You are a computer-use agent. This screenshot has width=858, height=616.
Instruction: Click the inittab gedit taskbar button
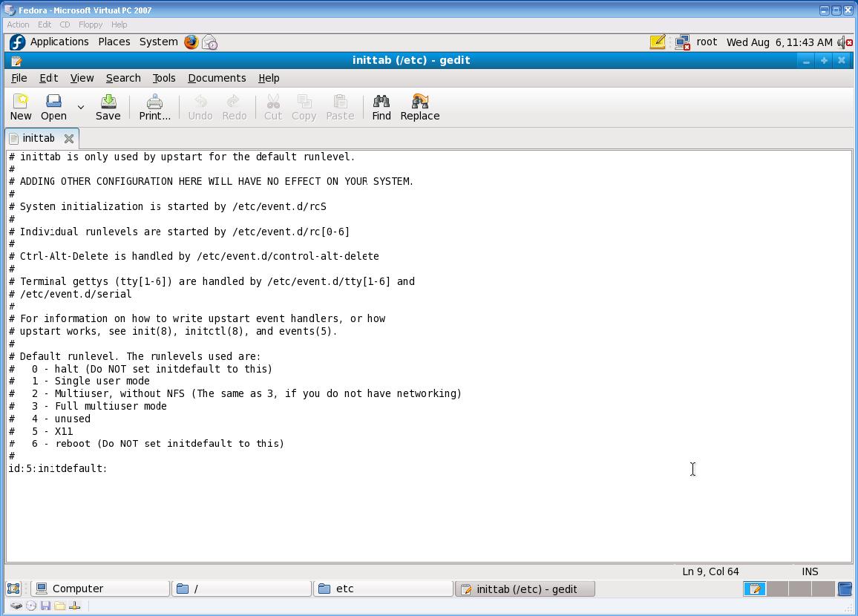point(525,589)
